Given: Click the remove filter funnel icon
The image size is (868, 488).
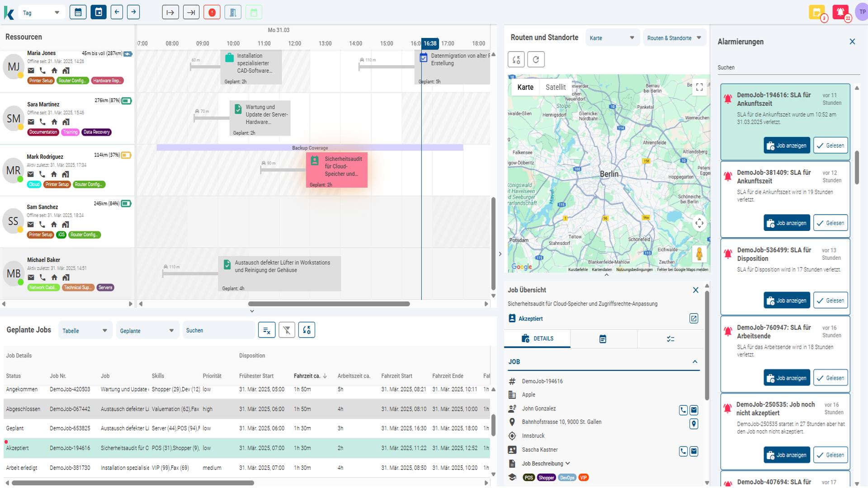Looking at the screenshot, I should pyautogui.click(x=287, y=330).
